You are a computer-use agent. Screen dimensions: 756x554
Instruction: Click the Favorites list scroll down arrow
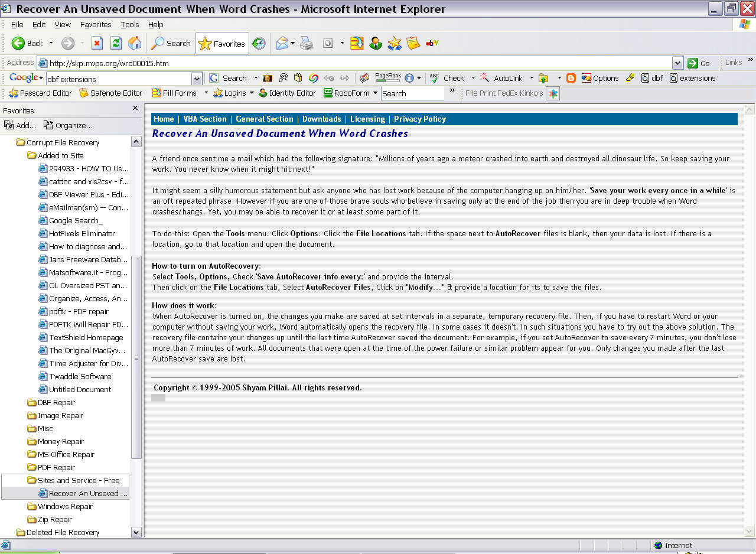[136, 532]
